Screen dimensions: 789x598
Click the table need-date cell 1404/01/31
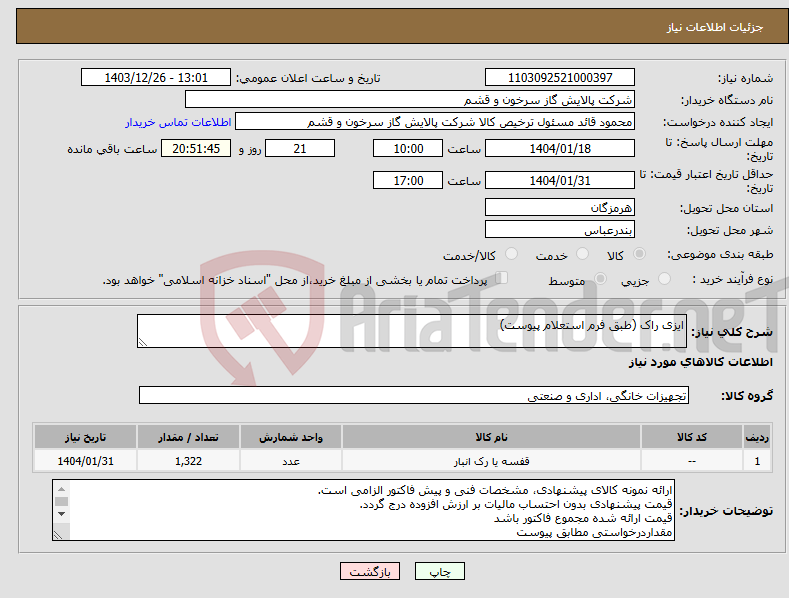coord(86,461)
